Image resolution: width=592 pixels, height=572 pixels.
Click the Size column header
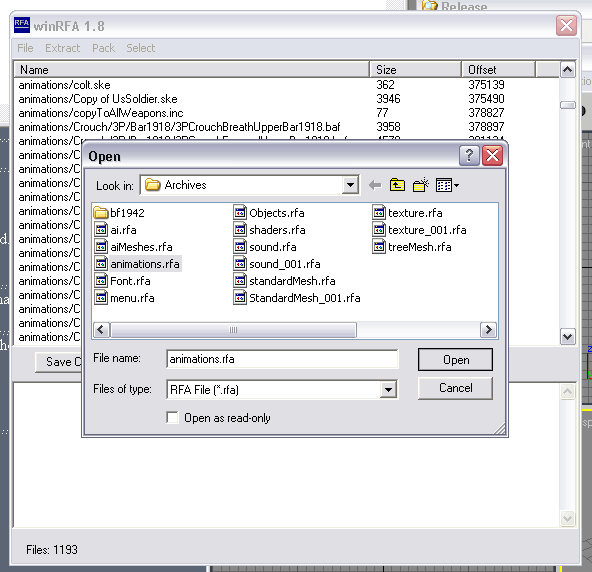[415, 69]
